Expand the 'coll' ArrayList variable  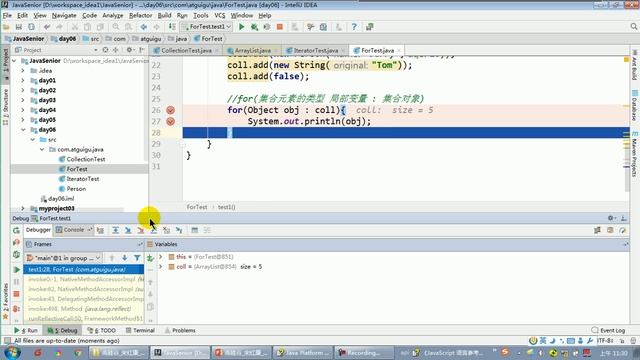[161, 267]
